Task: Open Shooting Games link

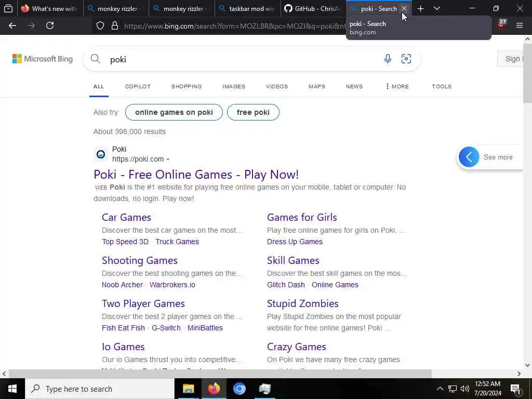Action: click(140, 260)
